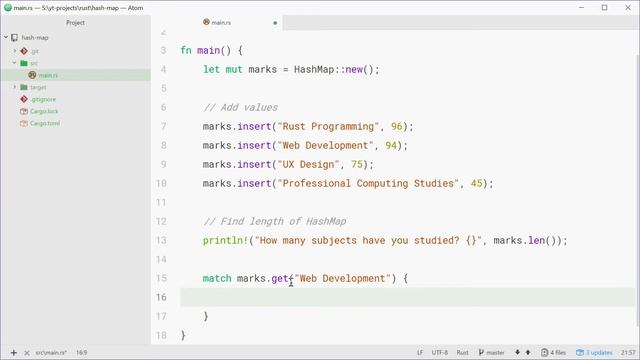640x360 pixels.
Task: Click line number 13 in gutter
Action: coord(161,240)
